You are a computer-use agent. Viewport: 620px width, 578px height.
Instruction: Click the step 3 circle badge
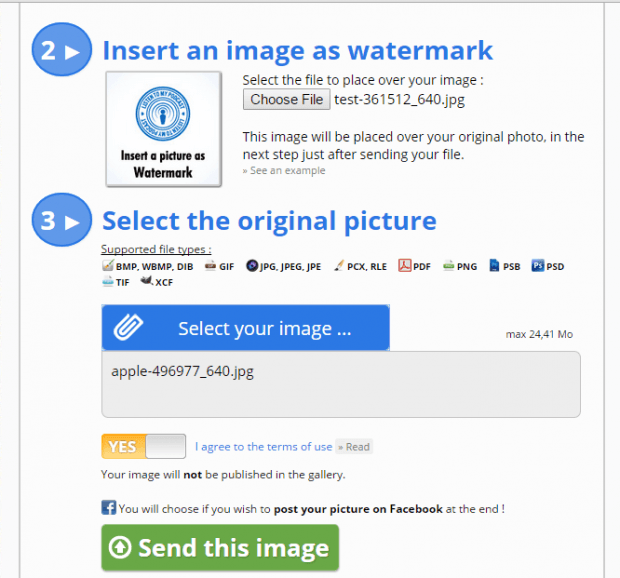tap(62, 220)
